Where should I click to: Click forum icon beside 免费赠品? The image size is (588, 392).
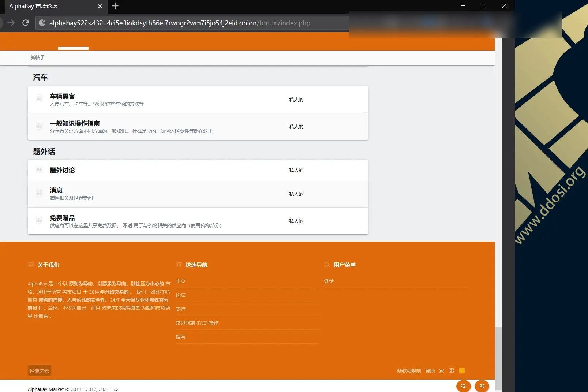click(x=39, y=220)
